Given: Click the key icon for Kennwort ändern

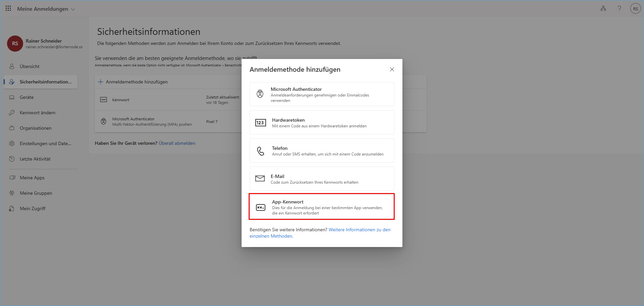Looking at the screenshot, I should tap(12, 113).
